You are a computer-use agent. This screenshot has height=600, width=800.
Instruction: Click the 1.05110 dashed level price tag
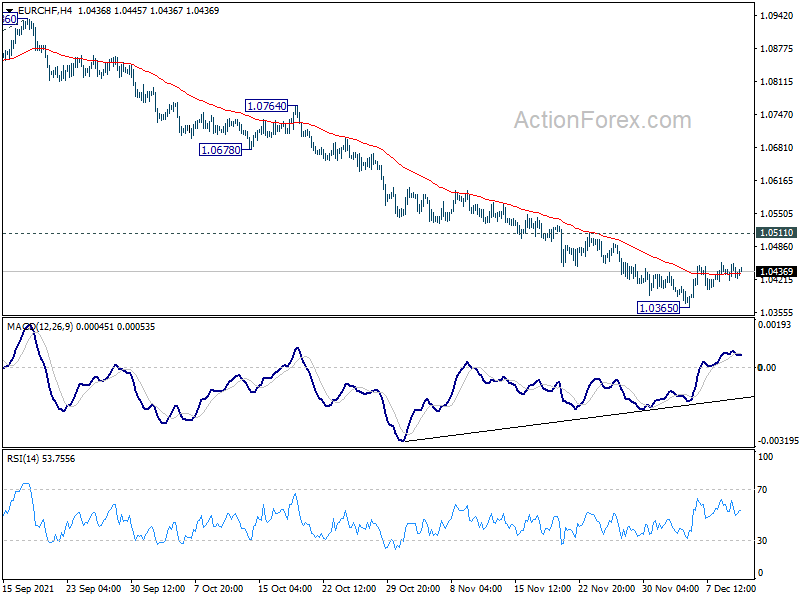(777, 233)
